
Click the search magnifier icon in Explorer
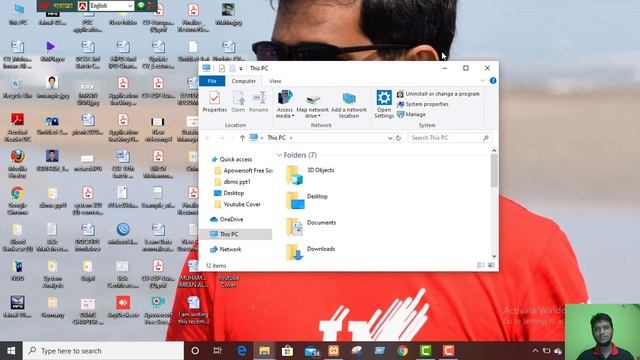click(x=486, y=138)
